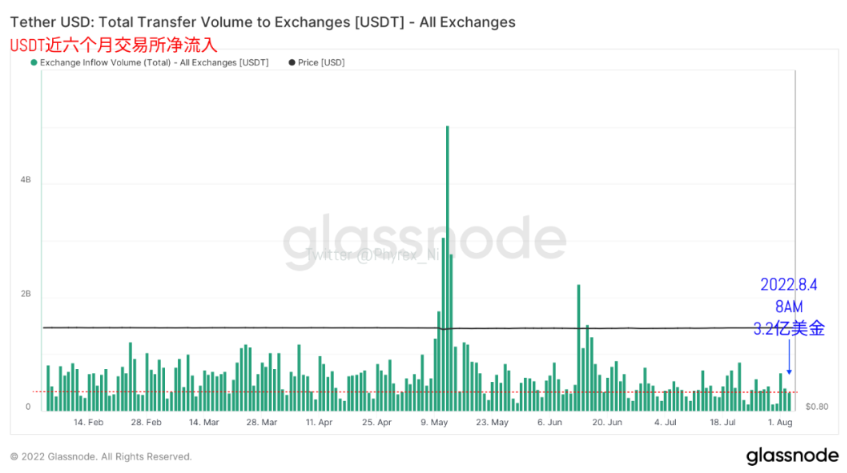Viewport: 847px width, 473px height.
Task: Click the green legend dot for inflow volume
Action: 34,63
